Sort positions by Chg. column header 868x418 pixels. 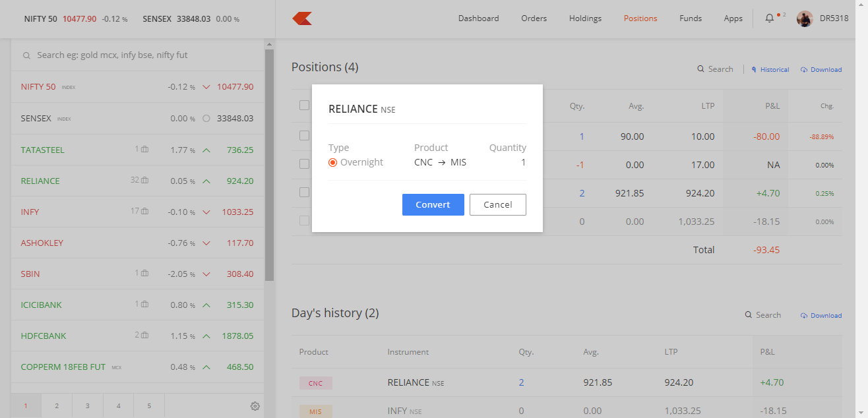click(x=827, y=106)
